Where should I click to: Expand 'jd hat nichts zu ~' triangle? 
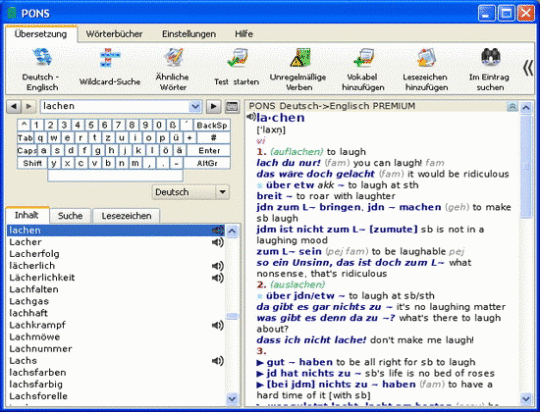[260, 374]
